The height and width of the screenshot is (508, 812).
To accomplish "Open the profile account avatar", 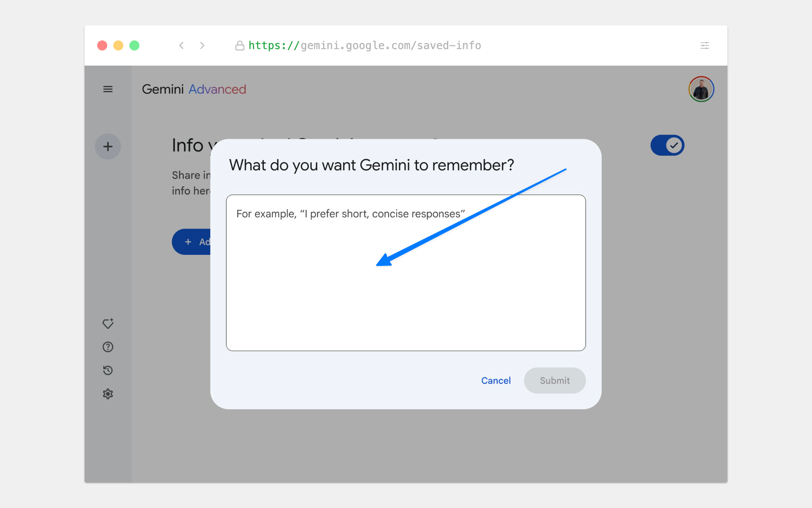I will pyautogui.click(x=701, y=89).
